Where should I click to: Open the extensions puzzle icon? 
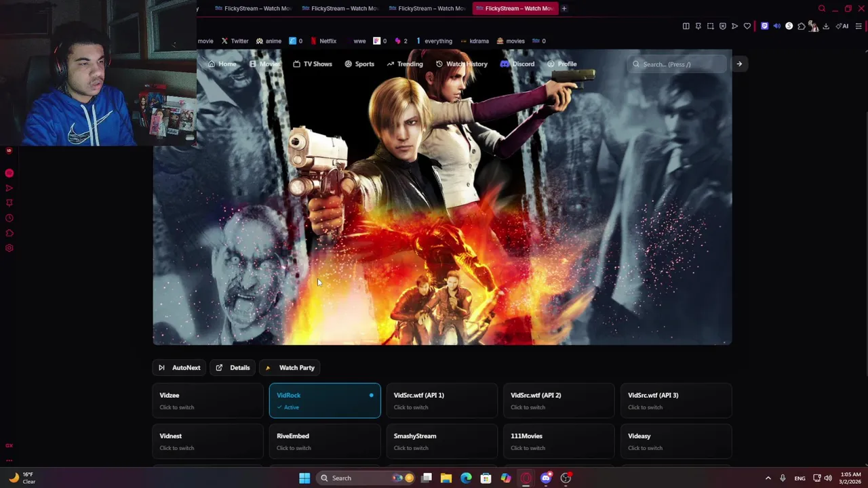[x=801, y=26]
